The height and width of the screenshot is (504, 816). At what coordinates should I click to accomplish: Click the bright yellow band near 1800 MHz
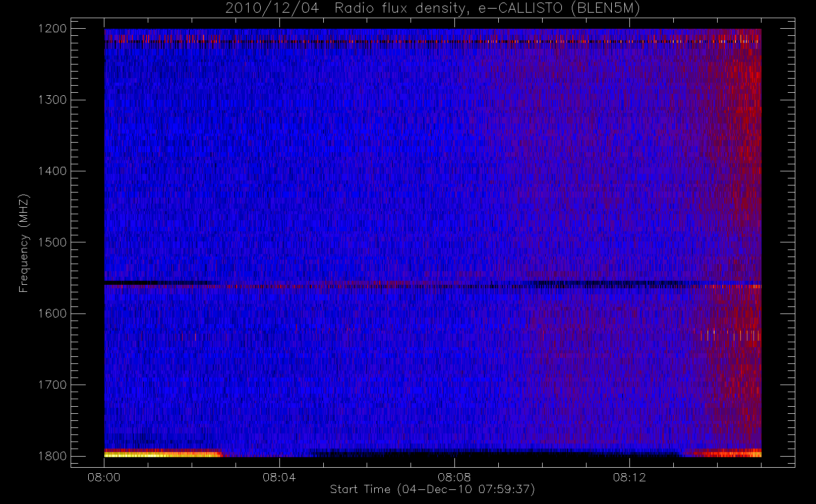162,454
